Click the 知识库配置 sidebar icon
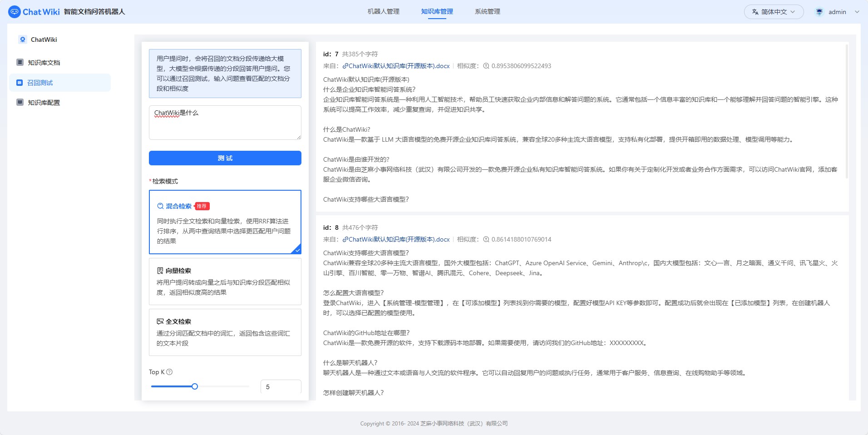868x435 pixels. pos(20,102)
